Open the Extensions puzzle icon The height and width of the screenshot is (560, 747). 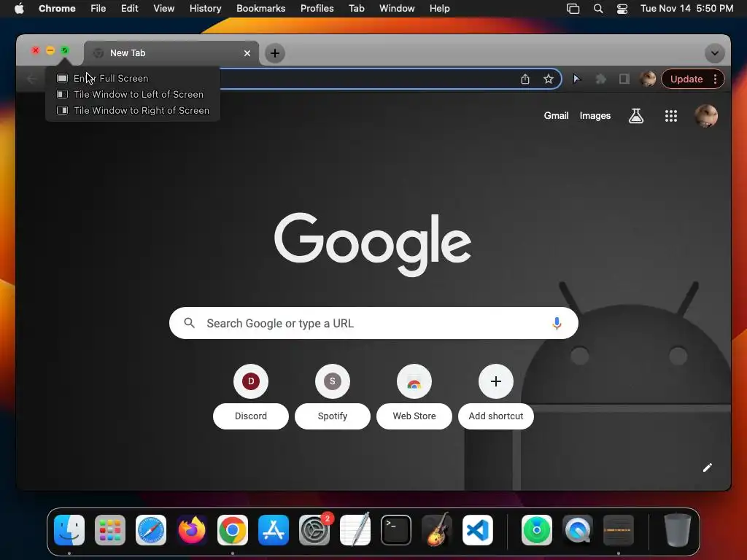pyautogui.click(x=601, y=79)
